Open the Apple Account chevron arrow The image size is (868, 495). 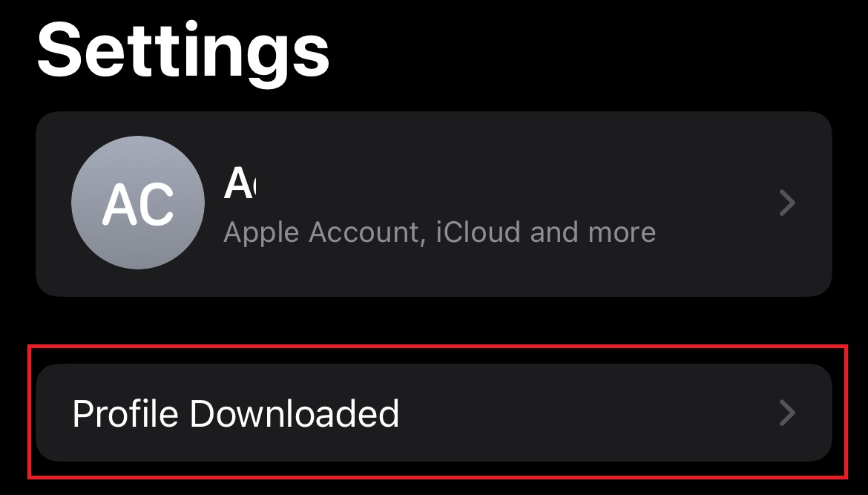[x=787, y=203]
